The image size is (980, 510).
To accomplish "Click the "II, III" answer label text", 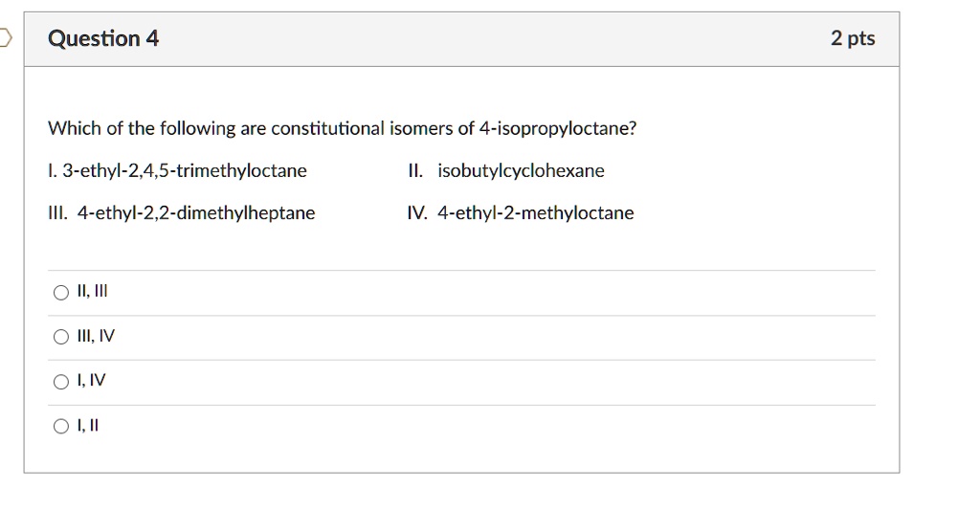I will (93, 293).
